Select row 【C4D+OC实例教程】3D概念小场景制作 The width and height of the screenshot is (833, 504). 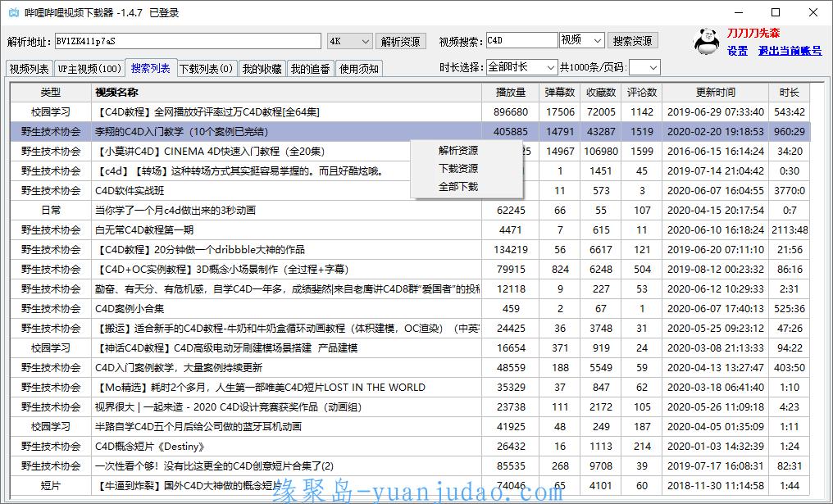[x=410, y=270]
